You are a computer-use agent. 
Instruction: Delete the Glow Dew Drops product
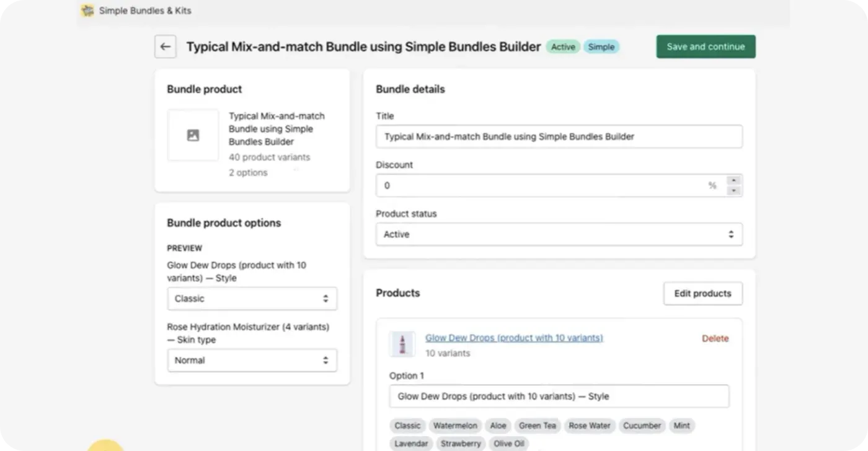pyautogui.click(x=715, y=339)
